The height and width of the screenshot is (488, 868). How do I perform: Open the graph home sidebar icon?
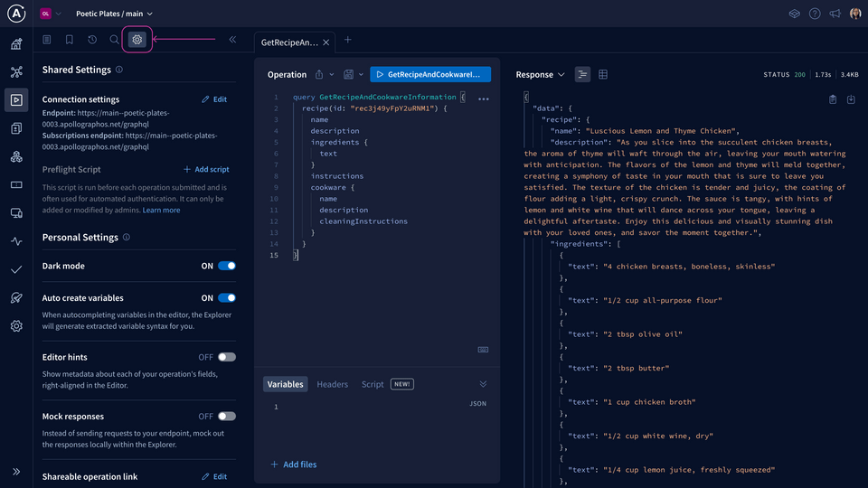coord(16,43)
